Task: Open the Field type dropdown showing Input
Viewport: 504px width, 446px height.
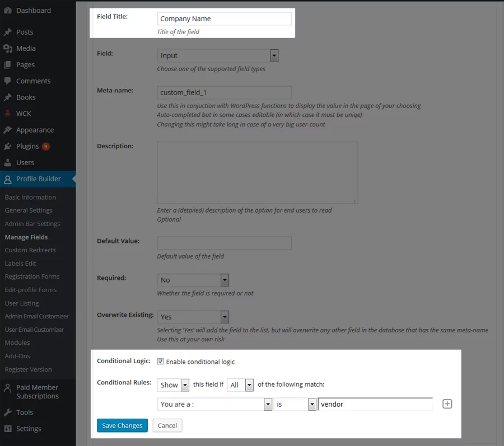Action: (218, 55)
